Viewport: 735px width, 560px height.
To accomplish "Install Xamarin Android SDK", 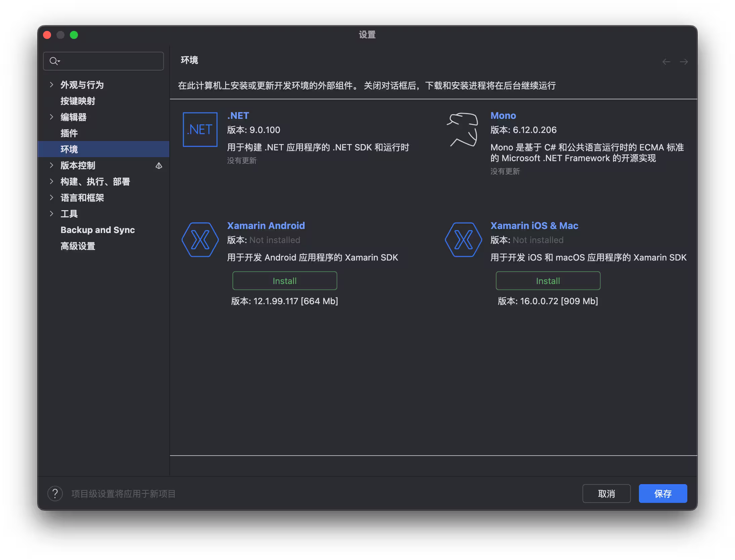I will pos(285,281).
